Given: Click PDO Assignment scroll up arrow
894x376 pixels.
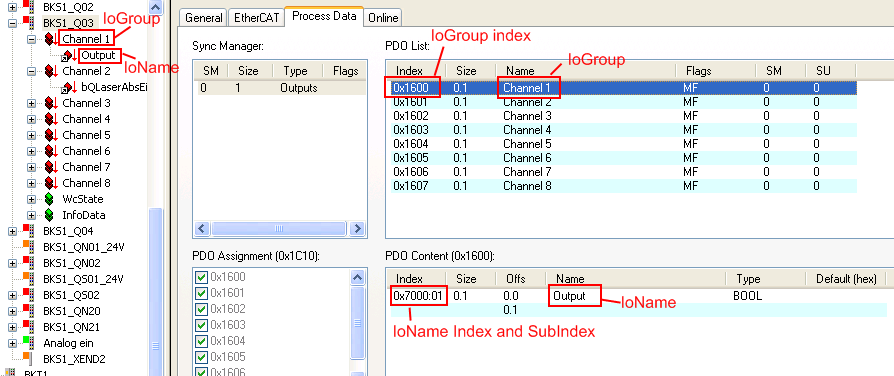Looking at the screenshot, I should click(357, 278).
